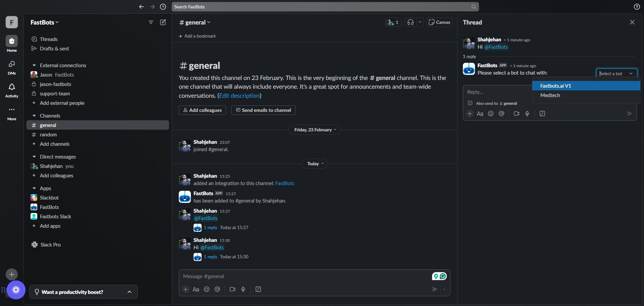
Task: Close the Thread panel
Action: (632, 22)
